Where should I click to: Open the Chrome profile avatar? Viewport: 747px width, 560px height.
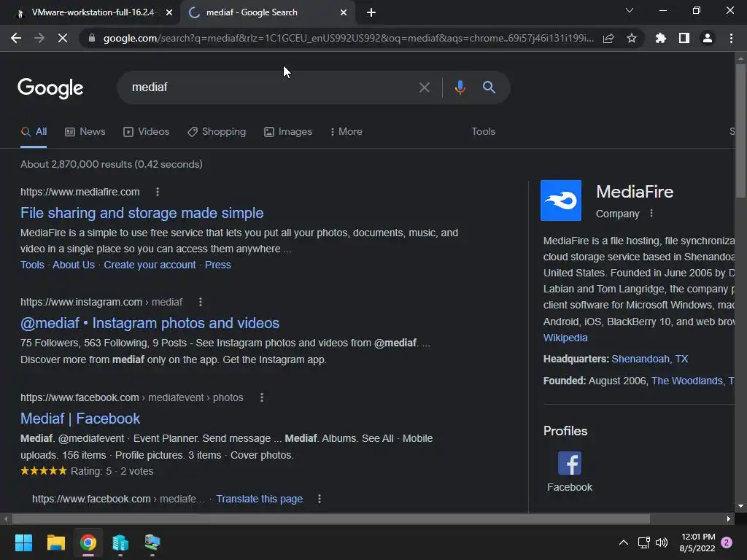708,38
